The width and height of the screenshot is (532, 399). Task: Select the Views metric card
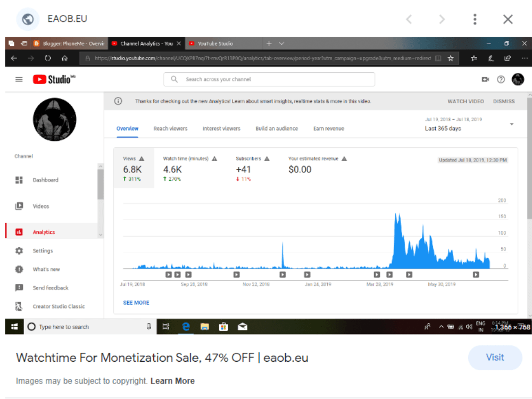coord(134,168)
